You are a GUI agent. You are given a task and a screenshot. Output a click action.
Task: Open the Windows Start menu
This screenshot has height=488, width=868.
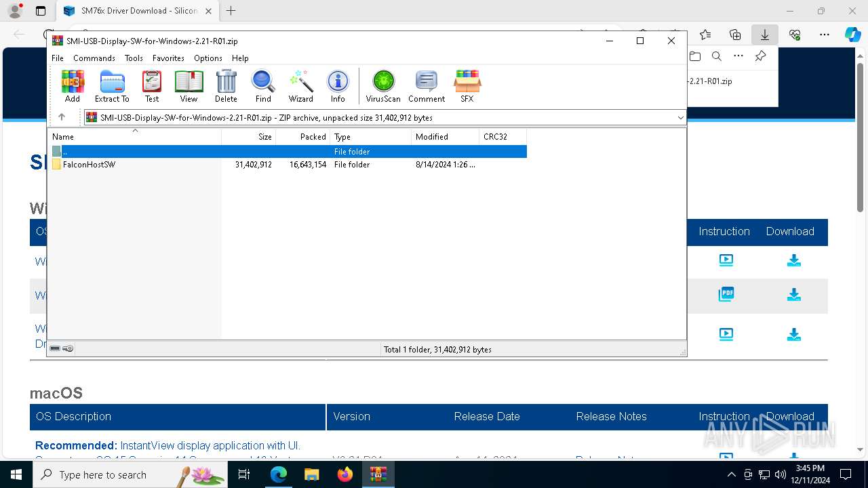pyautogui.click(x=16, y=474)
